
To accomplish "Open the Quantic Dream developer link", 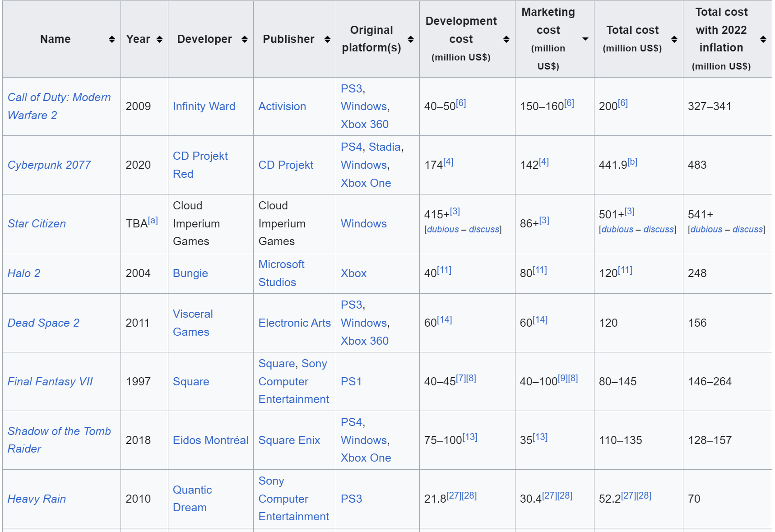I will 192,499.
